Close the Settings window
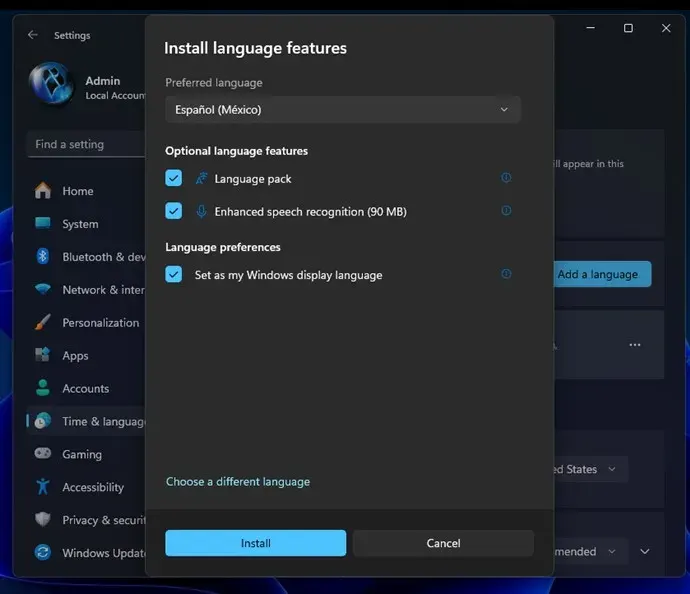This screenshot has width=690, height=594. coord(666,28)
